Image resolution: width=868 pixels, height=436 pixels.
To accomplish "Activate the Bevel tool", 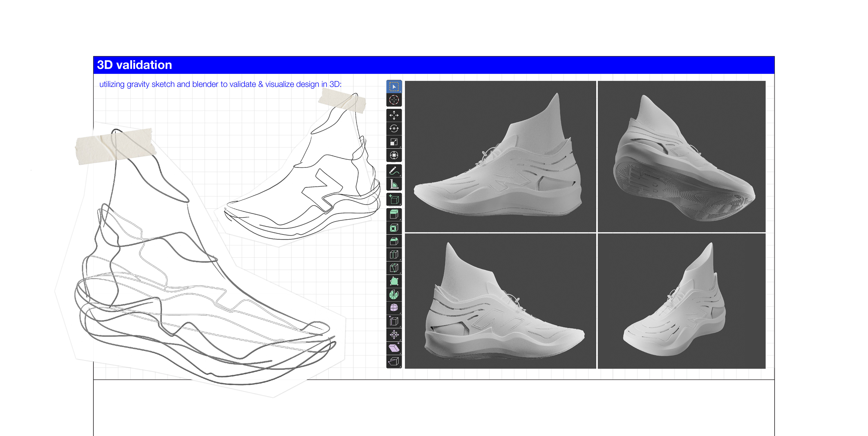I will point(394,241).
